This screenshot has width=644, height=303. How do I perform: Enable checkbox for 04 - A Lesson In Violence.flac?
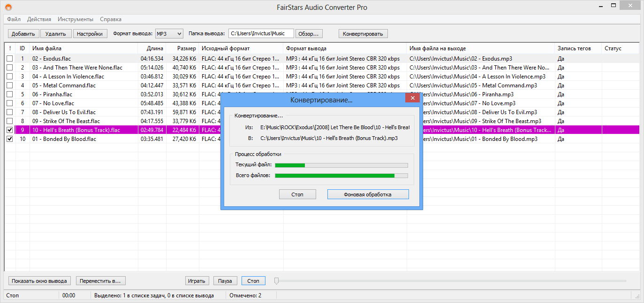[9, 77]
